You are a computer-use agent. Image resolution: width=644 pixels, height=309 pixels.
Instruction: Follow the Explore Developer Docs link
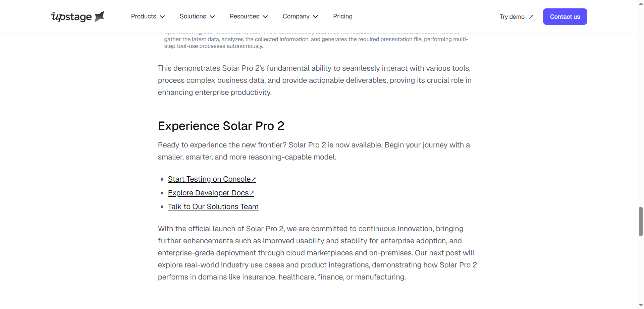click(208, 193)
